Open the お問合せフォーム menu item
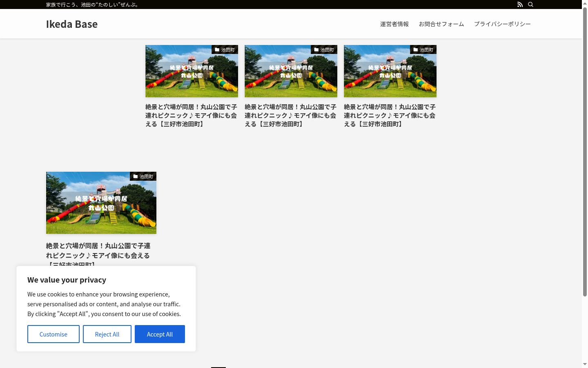The width and height of the screenshot is (588, 368). (x=441, y=24)
